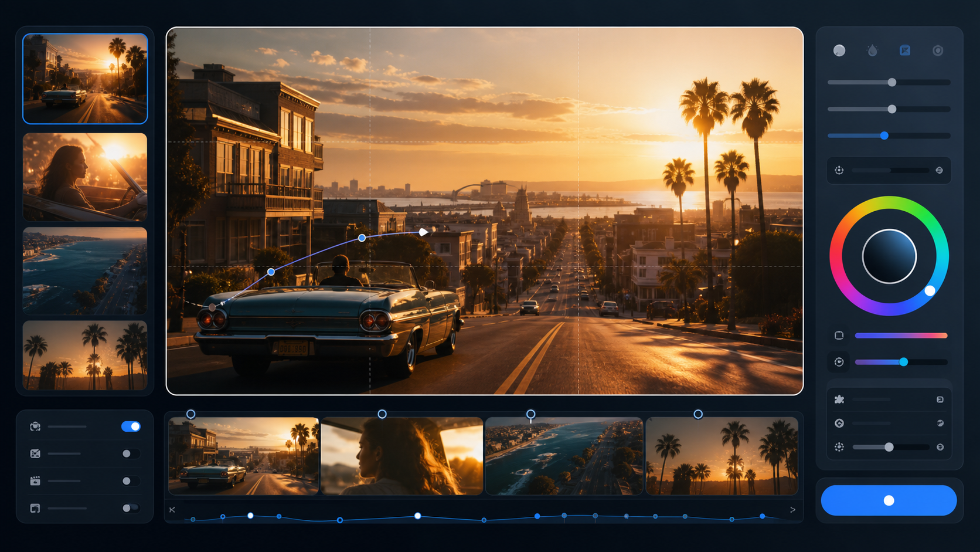Click the shield-shaped icon in the top tab row
This screenshot has height=552, width=980.
938,50
